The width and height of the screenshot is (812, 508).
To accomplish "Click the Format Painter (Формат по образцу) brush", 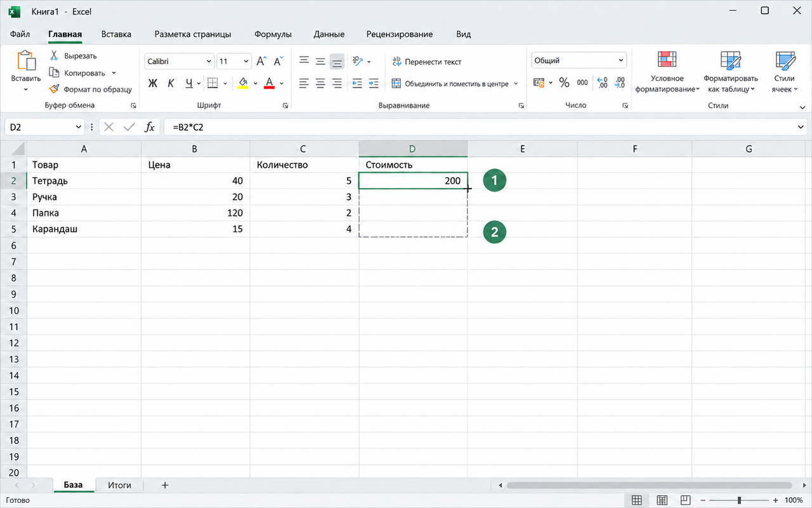I will (54, 90).
